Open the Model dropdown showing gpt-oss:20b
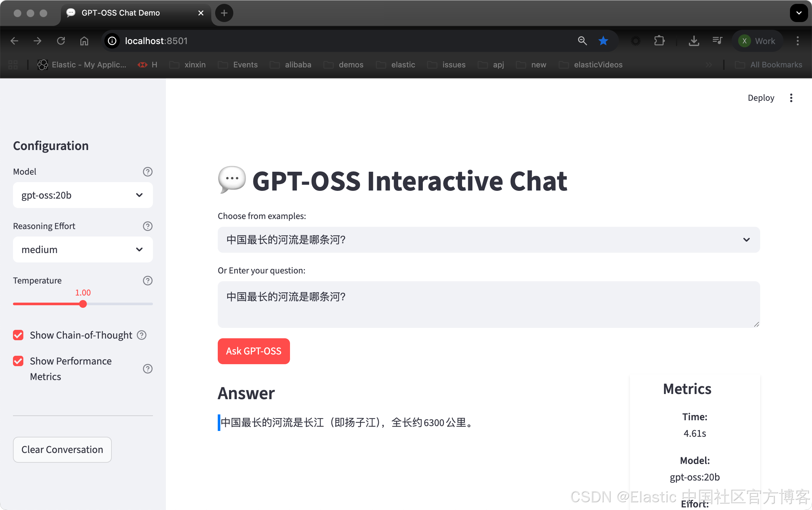Screen dimensions: 812x510 tap(83, 195)
